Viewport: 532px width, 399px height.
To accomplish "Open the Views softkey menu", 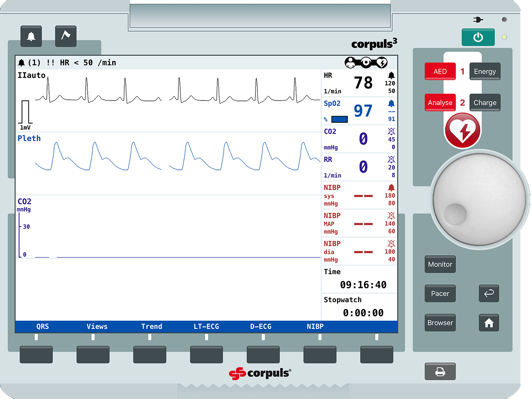I will (97, 327).
